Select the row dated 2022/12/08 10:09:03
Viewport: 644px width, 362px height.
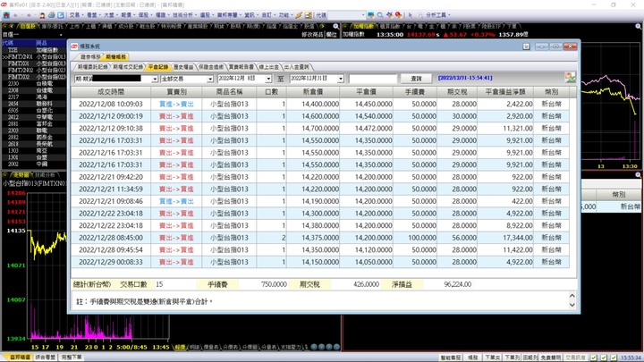(x=320, y=104)
